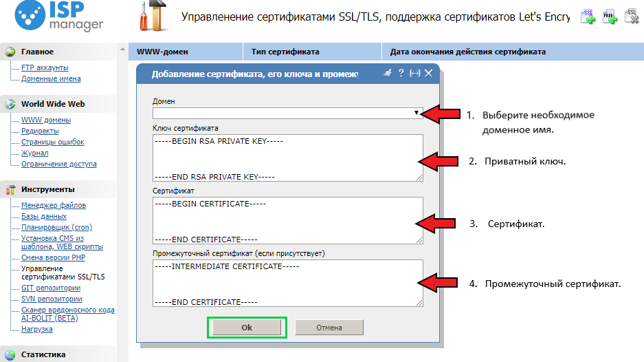Image resolution: width=644 pixels, height=362 pixels.
Task: Click the Статистика section icon
Action: pyautogui.click(x=10, y=354)
